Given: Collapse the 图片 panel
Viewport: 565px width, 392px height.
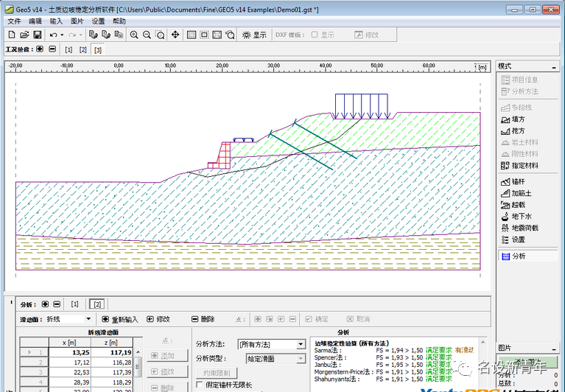Looking at the screenshot, I should pos(554,349).
